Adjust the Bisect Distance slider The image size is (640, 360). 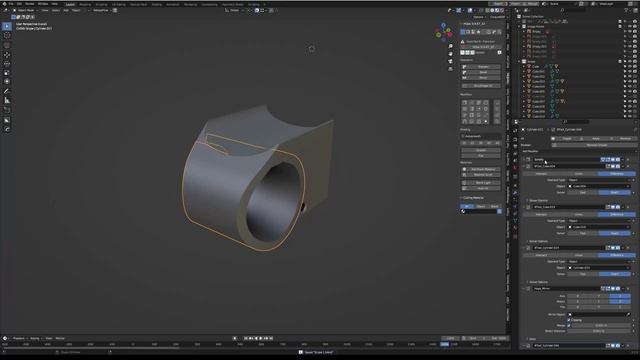[x=599, y=331]
